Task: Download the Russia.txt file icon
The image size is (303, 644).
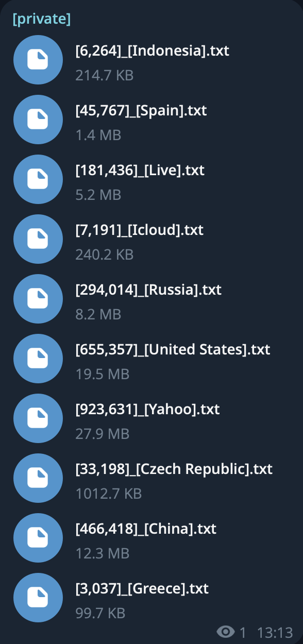Action: tap(38, 299)
